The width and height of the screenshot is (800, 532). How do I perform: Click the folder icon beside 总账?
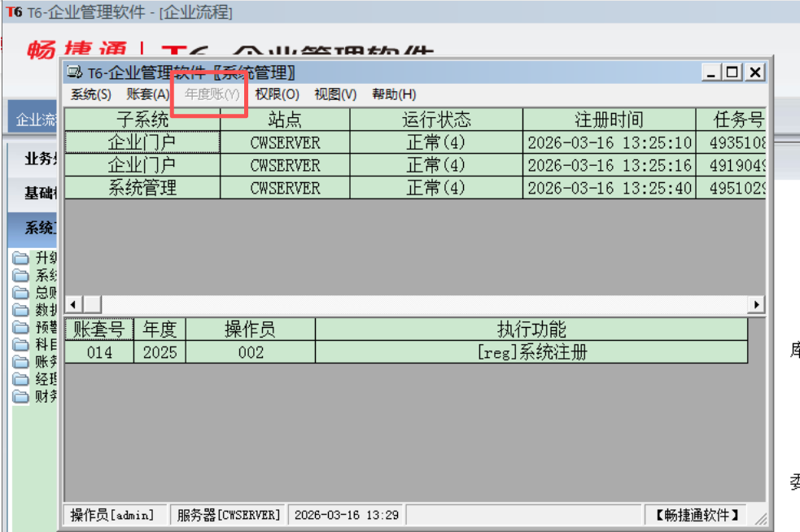pos(21,293)
